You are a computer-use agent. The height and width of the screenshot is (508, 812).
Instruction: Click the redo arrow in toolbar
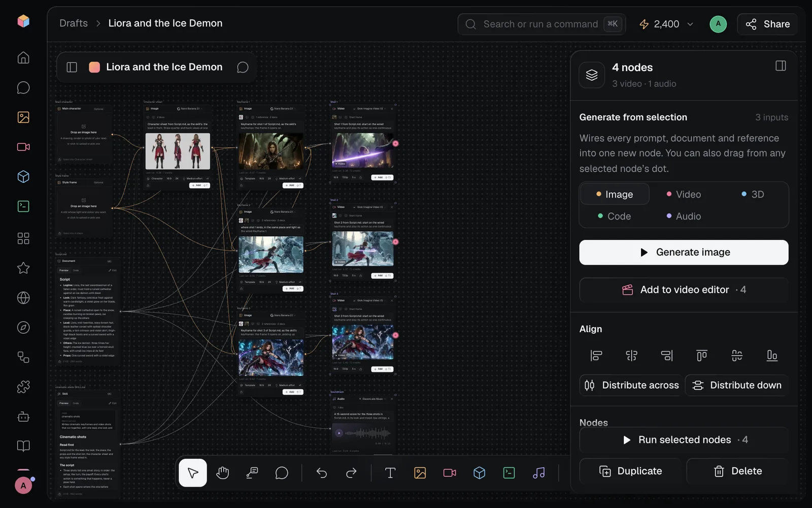click(351, 473)
